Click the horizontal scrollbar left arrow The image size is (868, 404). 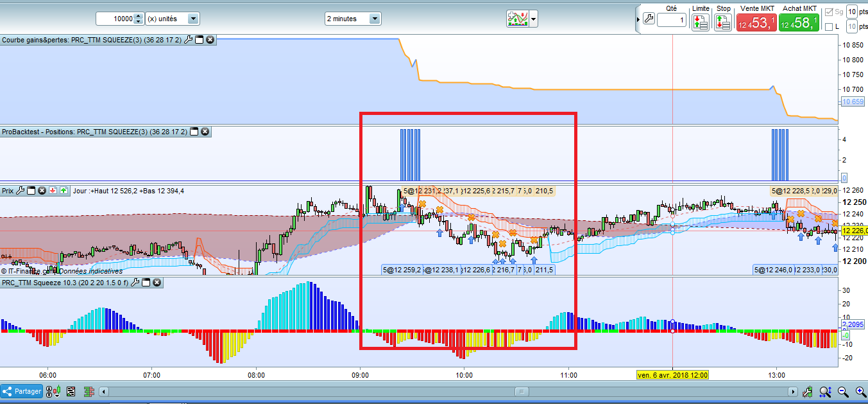click(x=104, y=392)
